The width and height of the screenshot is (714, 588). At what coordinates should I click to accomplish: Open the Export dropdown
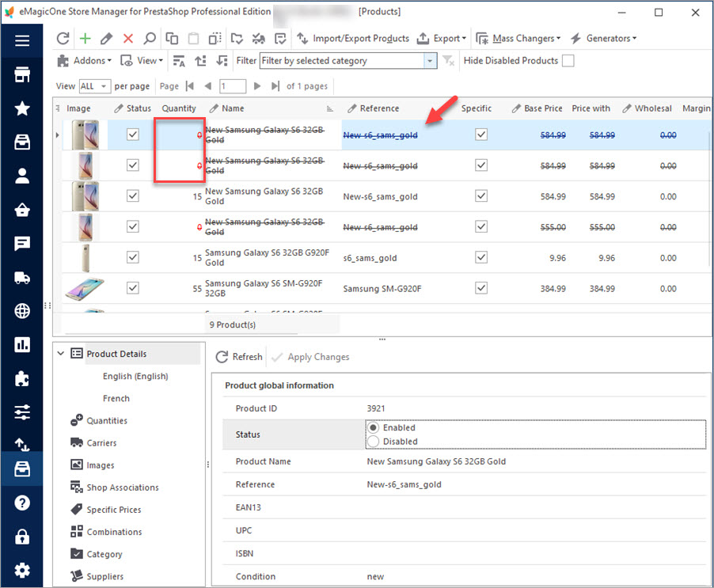[442, 39]
